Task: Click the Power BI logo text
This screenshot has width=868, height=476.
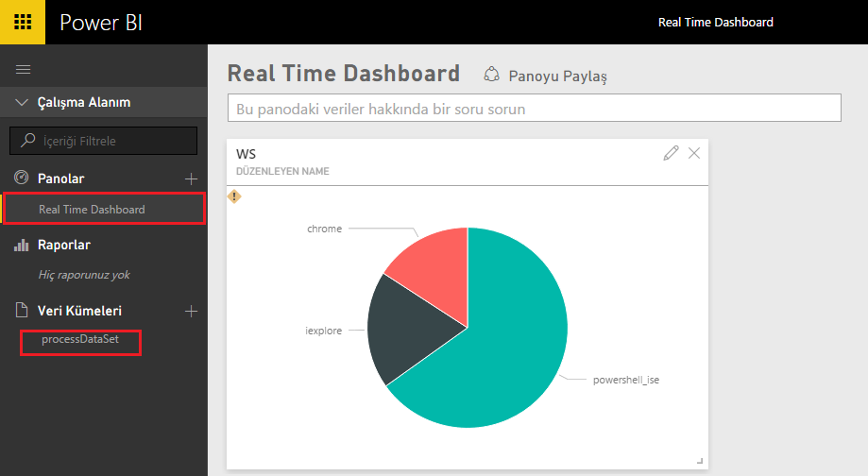Action: pyautogui.click(x=101, y=23)
